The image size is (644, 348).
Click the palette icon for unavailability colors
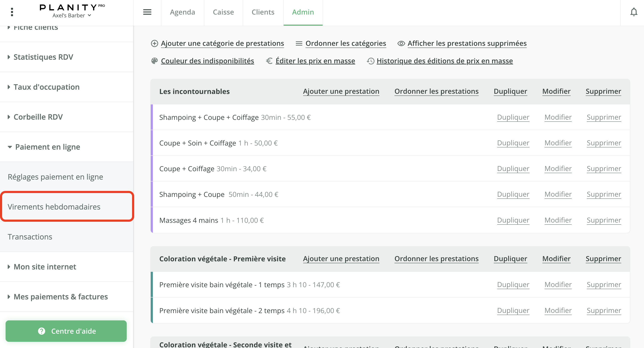pyautogui.click(x=155, y=61)
